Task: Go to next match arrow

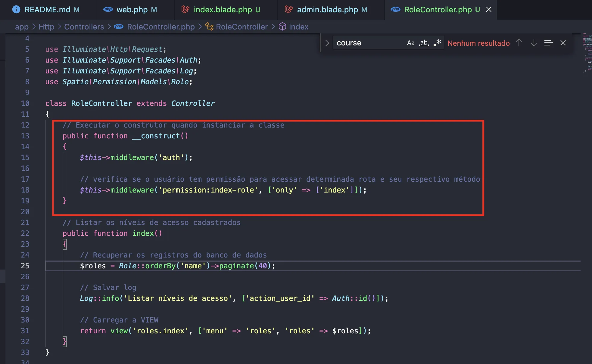Action: pos(534,43)
